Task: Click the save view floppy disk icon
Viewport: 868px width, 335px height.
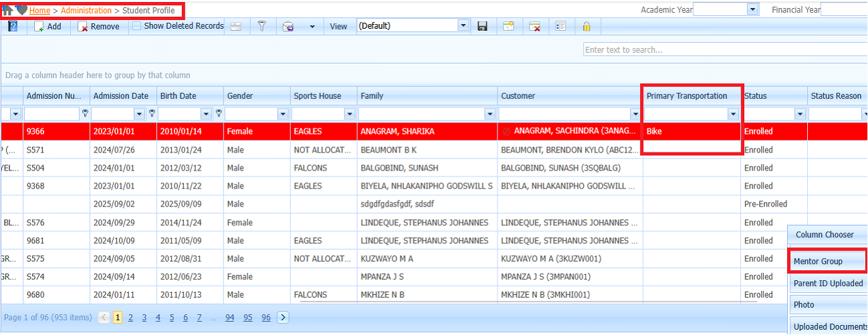Action: click(482, 26)
